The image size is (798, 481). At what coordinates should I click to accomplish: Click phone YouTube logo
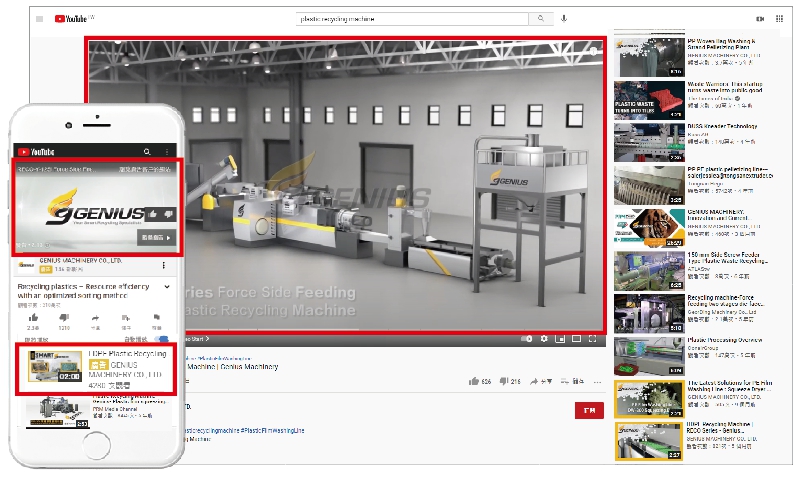click(36, 152)
